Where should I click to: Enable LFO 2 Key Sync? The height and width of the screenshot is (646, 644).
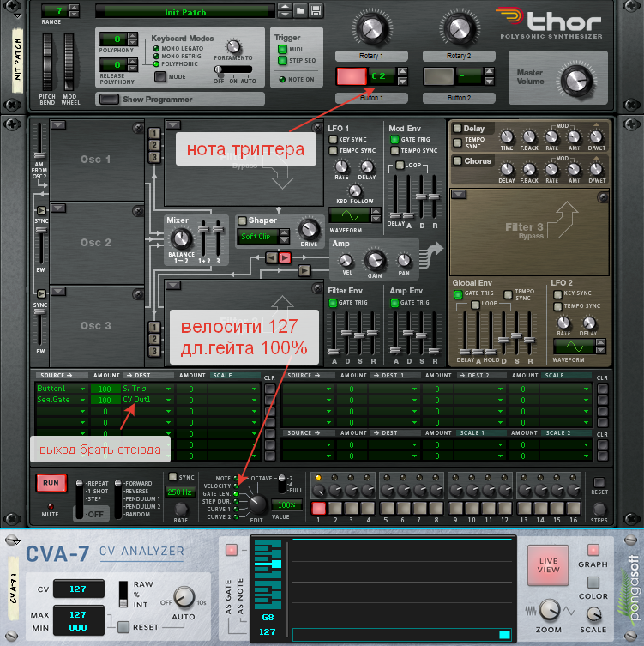click(557, 294)
